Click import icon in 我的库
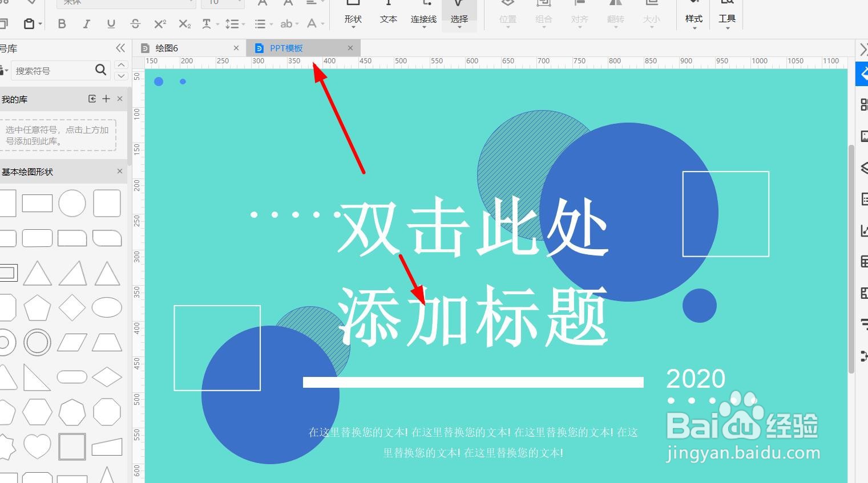 point(92,99)
